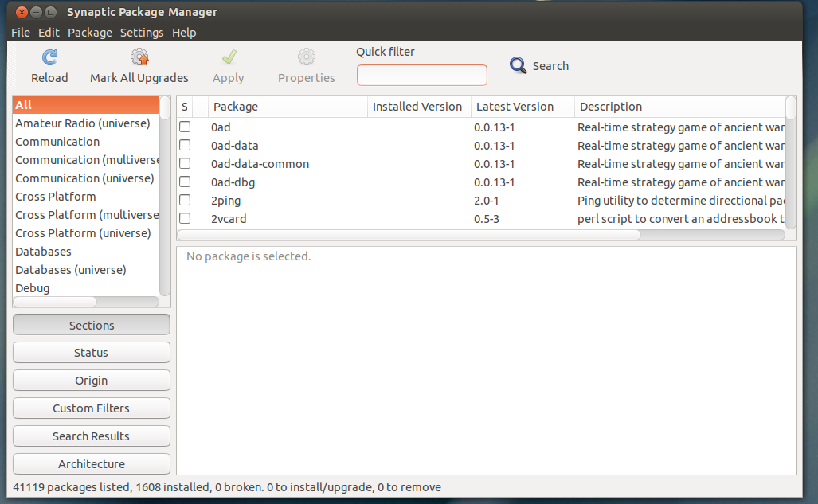Sort by the Installed Version column header
Viewport: 818px width, 504px height.
417,107
